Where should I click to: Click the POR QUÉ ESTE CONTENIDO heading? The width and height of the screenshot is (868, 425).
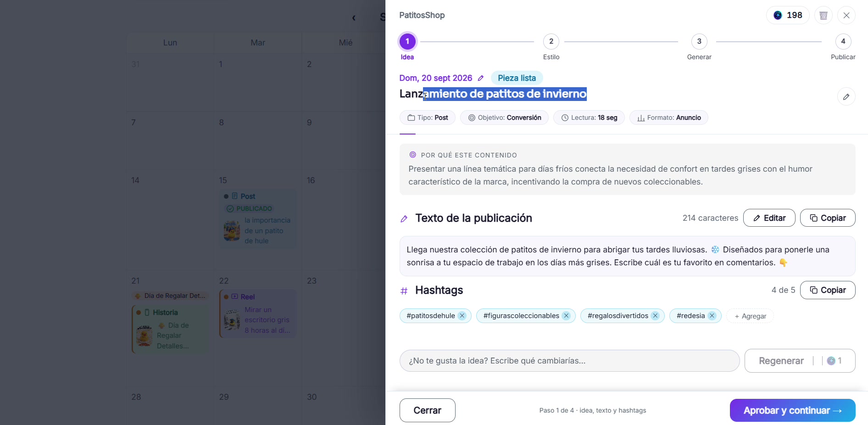[469, 155]
